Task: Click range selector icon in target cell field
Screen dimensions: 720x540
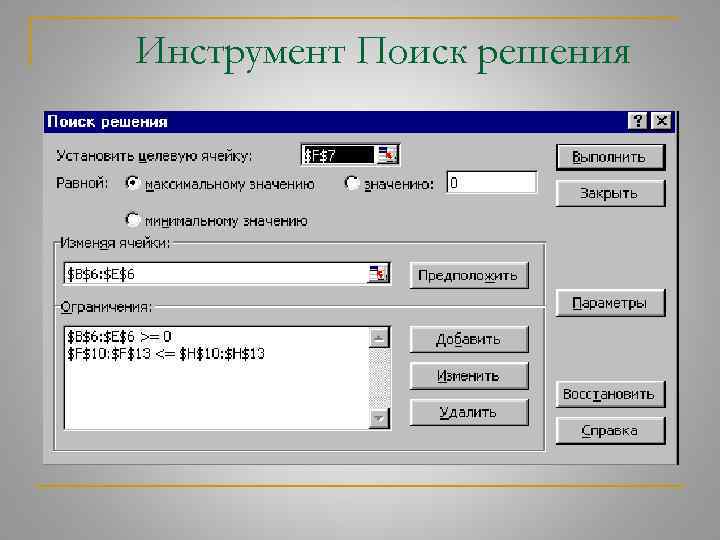Action: coord(387,155)
